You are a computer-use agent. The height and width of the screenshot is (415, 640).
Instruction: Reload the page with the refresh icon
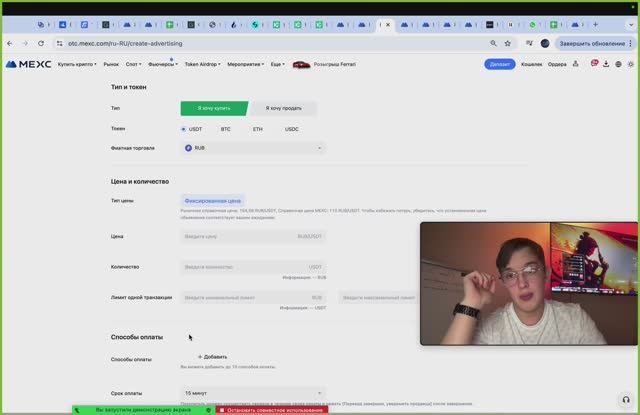coord(40,43)
